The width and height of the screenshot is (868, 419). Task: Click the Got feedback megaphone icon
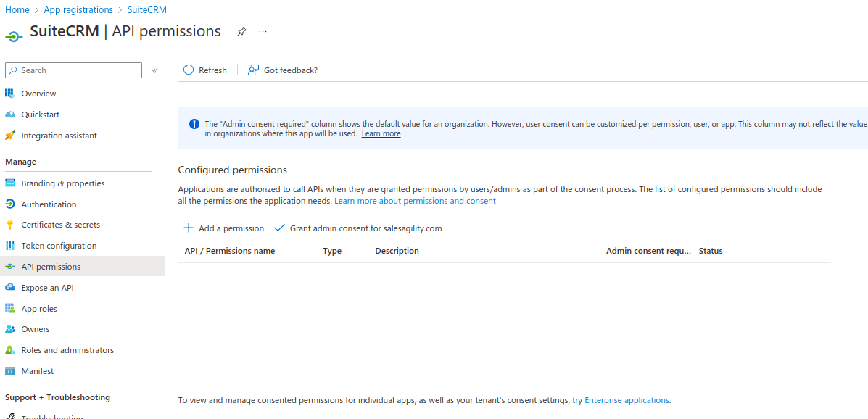[x=252, y=70]
